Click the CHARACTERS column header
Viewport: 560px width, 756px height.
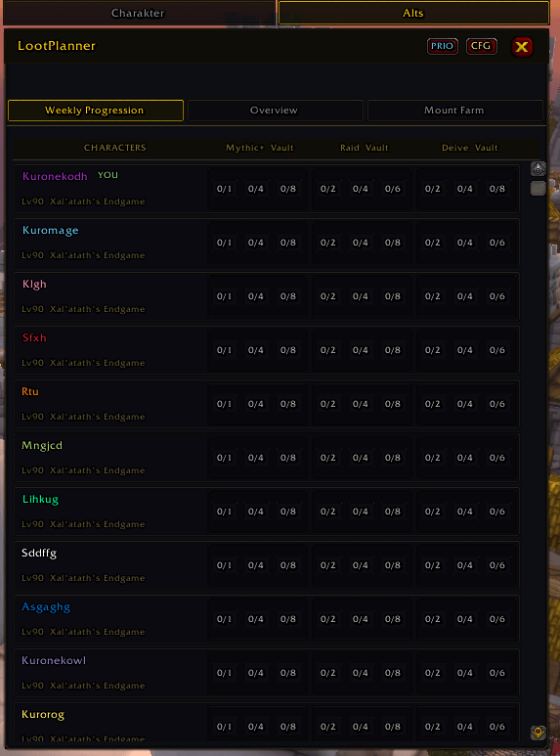coord(114,148)
